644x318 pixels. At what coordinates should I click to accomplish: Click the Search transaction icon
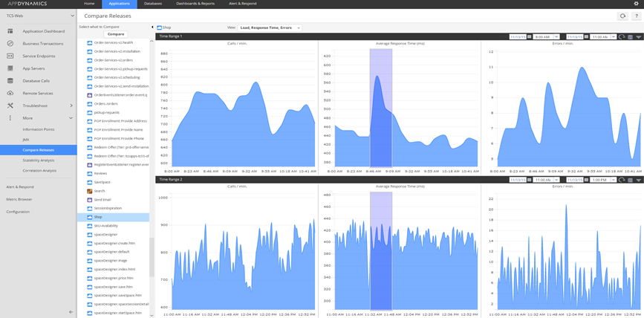pos(90,191)
